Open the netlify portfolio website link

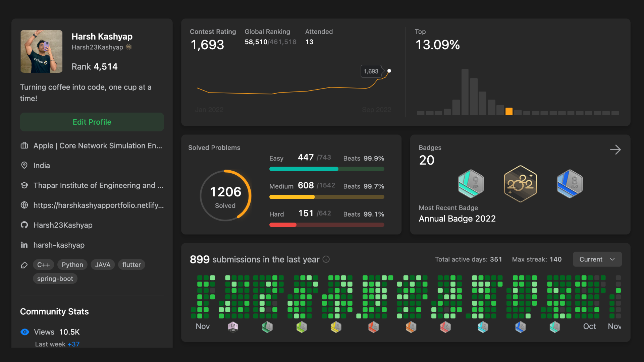pyautogui.click(x=98, y=205)
